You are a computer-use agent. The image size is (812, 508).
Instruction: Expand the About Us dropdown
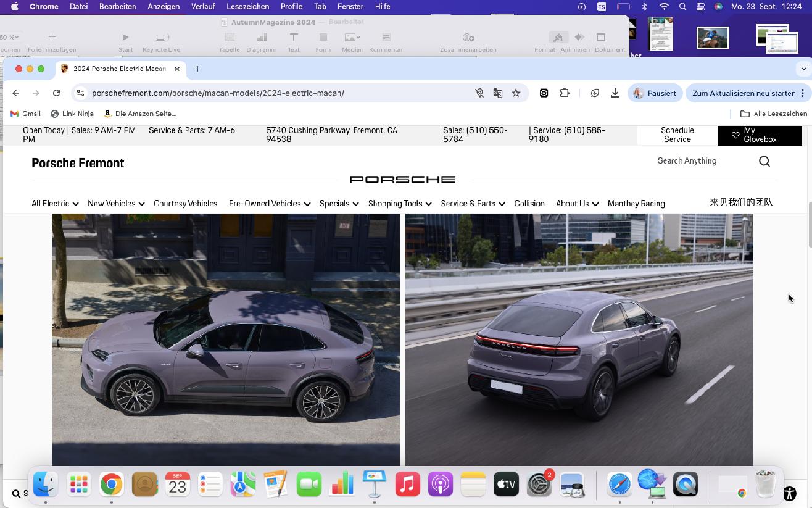point(577,203)
